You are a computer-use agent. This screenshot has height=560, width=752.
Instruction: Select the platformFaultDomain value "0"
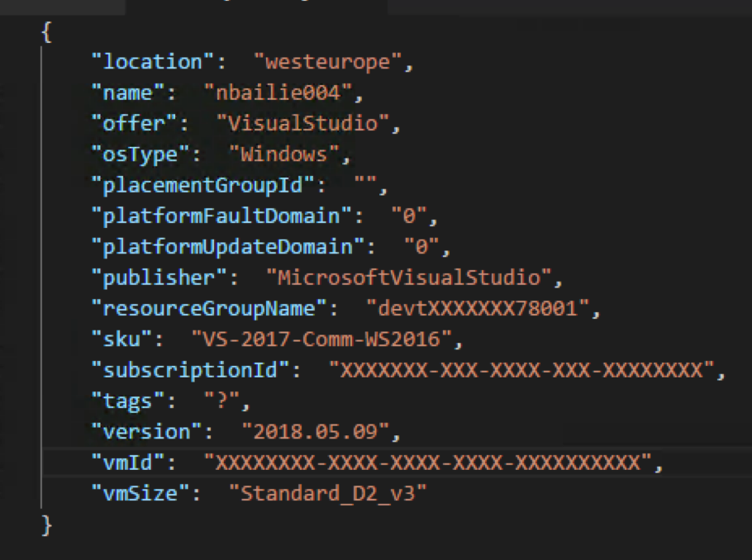tap(409, 216)
